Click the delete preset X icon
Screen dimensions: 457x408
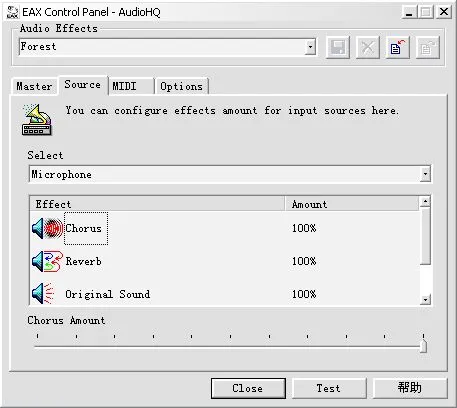368,47
